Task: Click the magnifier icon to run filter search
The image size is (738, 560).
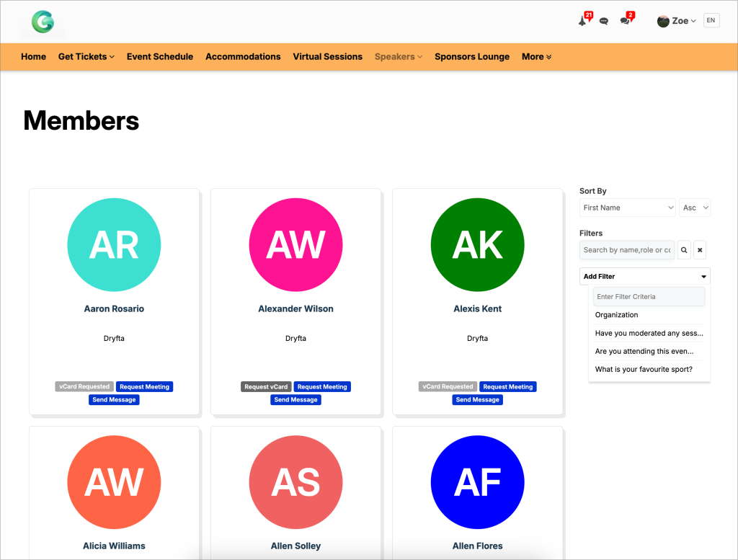Action: click(x=683, y=249)
